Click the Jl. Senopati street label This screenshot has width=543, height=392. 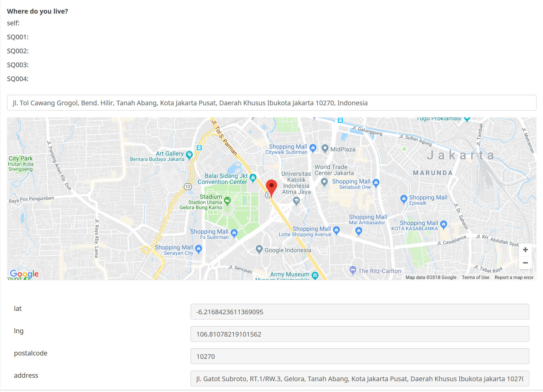241,269
